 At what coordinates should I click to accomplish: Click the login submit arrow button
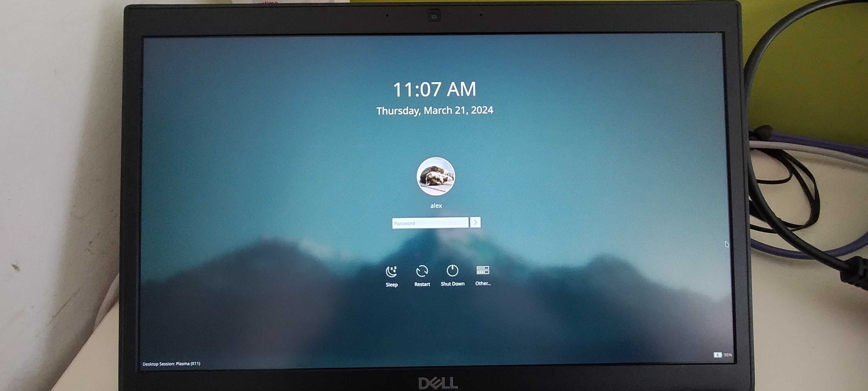pyautogui.click(x=475, y=222)
